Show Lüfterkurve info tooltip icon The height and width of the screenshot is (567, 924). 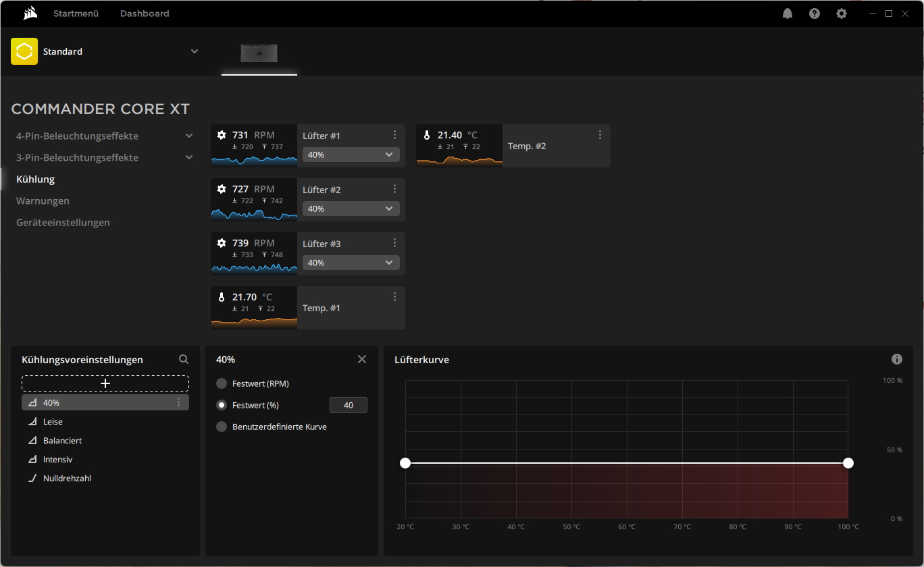897,359
